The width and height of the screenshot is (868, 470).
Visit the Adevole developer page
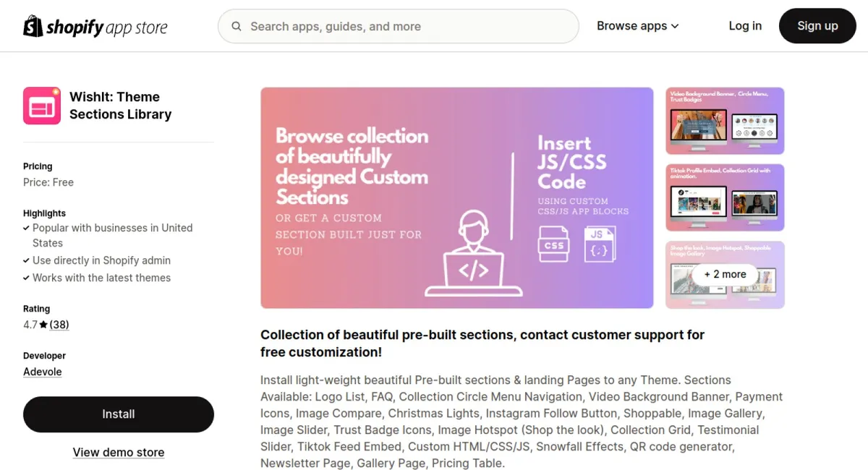click(x=42, y=372)
